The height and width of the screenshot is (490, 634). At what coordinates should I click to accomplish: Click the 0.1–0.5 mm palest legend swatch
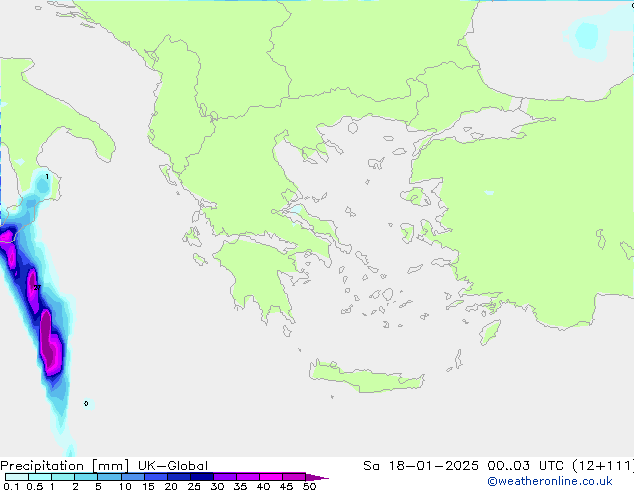pos(17,477)
